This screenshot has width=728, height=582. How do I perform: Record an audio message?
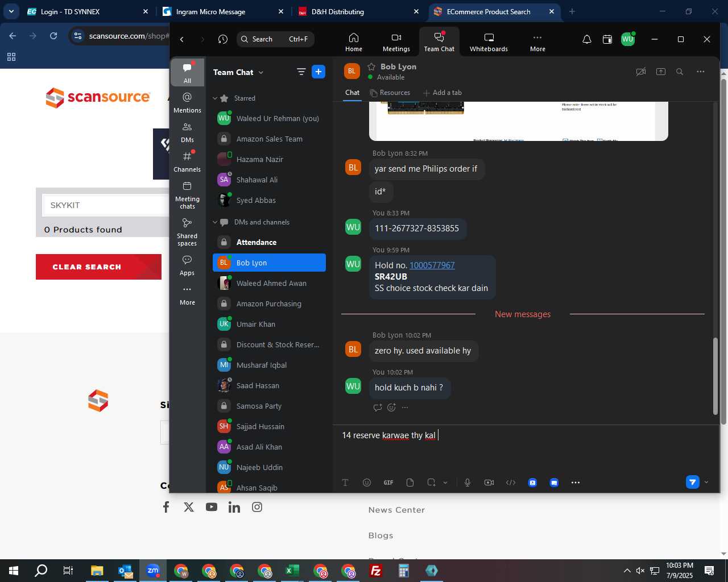click(468, 483)
